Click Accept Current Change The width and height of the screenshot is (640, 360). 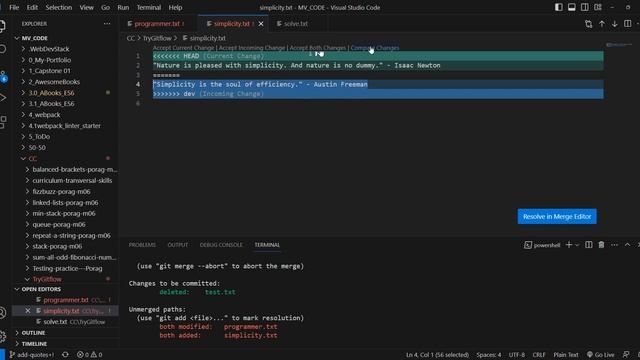click(x=183, y=48)
